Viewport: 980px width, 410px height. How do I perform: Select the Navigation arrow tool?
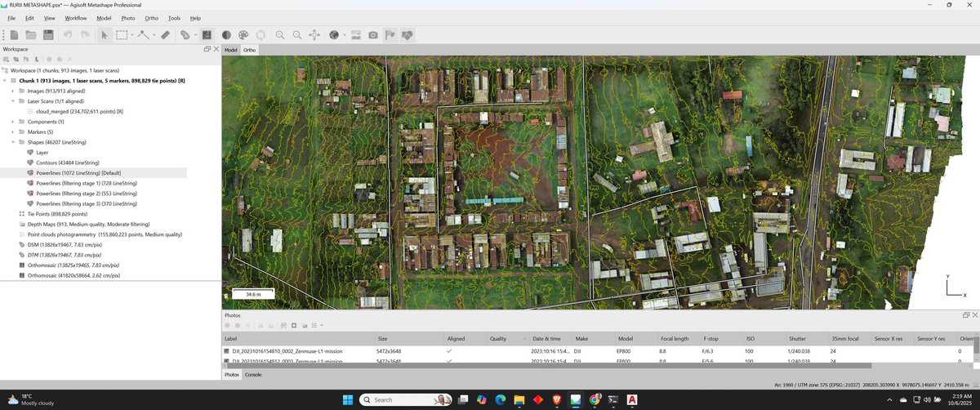point(104,35)
